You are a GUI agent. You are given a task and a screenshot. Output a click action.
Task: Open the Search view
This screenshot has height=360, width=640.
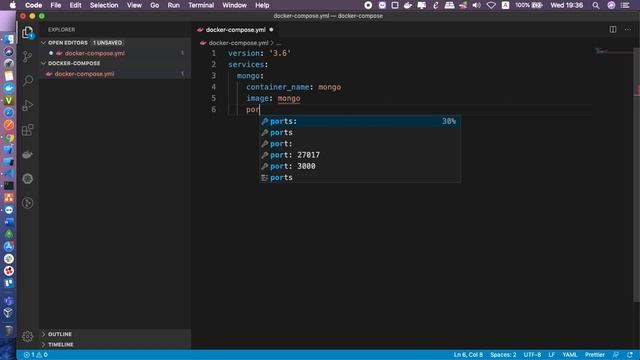[28, 80]
